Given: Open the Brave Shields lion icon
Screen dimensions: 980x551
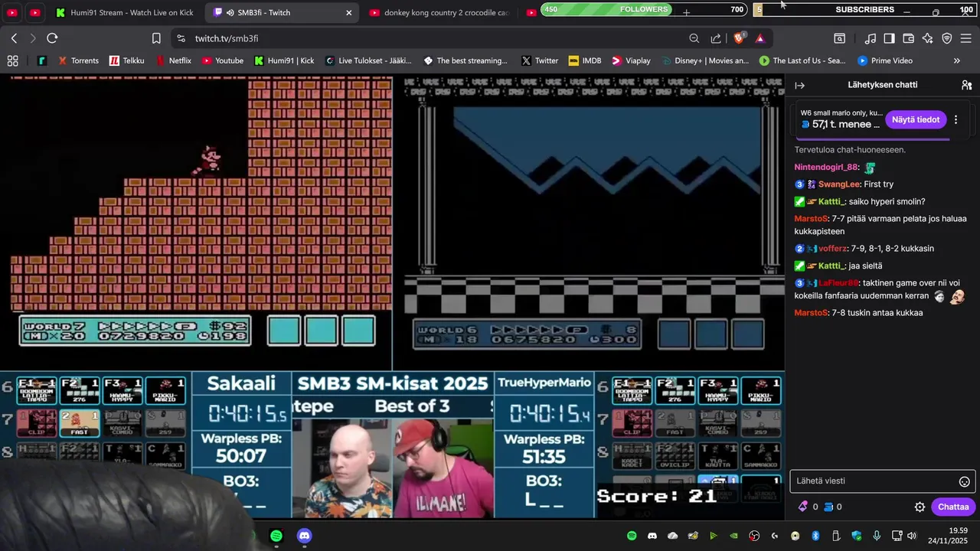Looking at the screenshot, I should coord(739,38).
